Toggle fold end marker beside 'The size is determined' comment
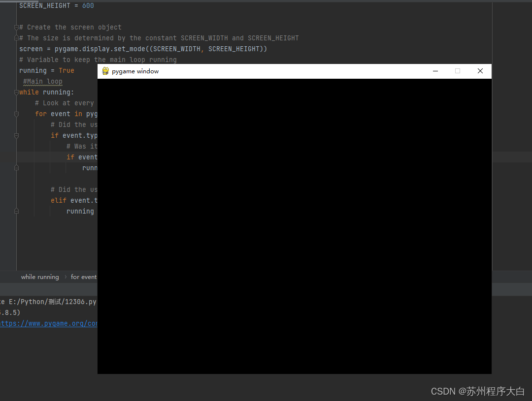Image resolution: width=532 pixels, height=401 pixels. click(x=16, y=38)
